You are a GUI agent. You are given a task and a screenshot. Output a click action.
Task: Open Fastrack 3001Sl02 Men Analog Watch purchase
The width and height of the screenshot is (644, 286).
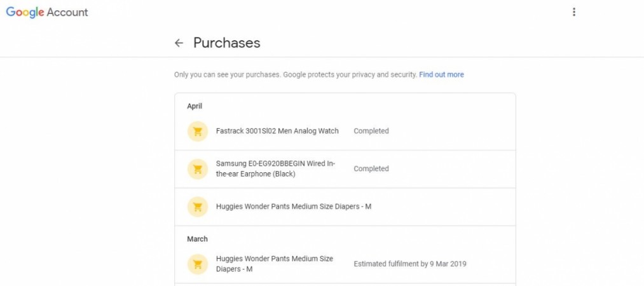pyautogui.click(x=345, y=132)
